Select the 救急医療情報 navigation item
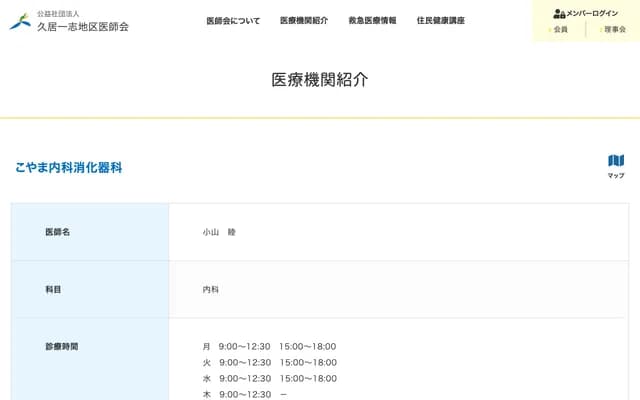The height and width of the screenshot is (400, 640). [372, 20]
